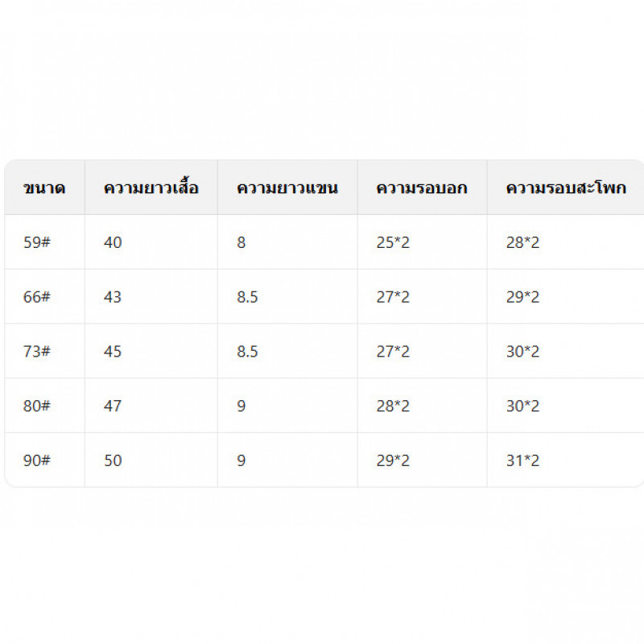Click hip value 29*2
The image size is (644, 644).
coord(522,297)
